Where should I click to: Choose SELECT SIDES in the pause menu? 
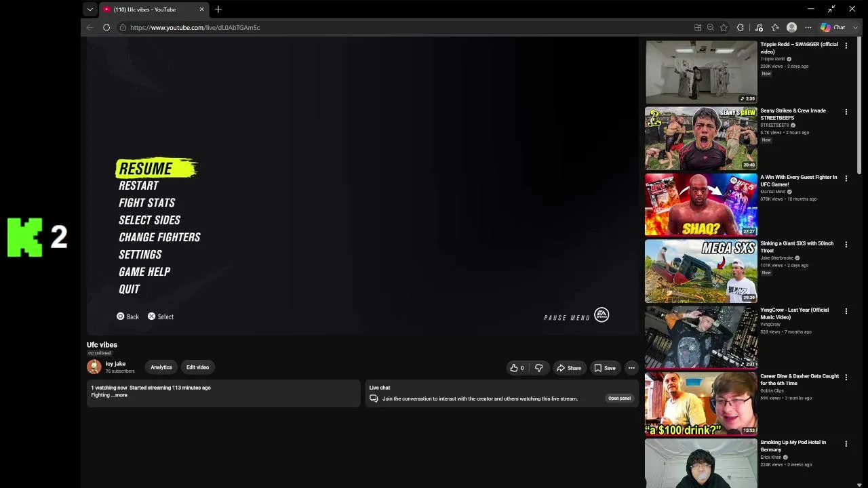click(x=149, y=220)
